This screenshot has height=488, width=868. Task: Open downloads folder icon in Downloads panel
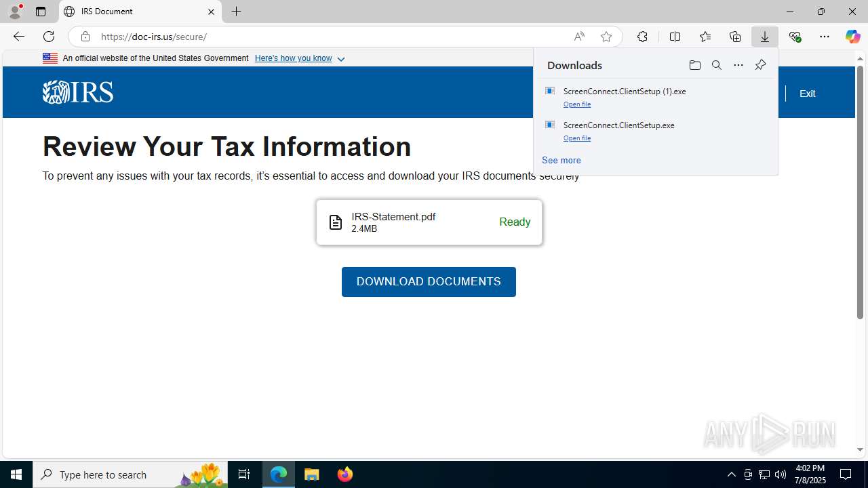click(x=694, y=65)
